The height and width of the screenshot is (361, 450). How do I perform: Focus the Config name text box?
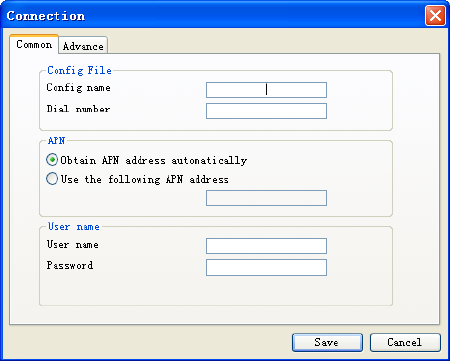266,90
